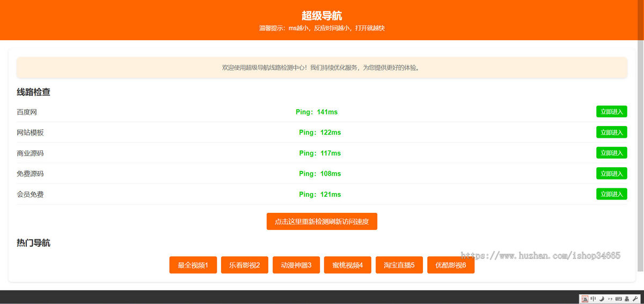Click the 热门导航 section heading
This screenshot has width=644, height=304.
[x=34, y=243]
